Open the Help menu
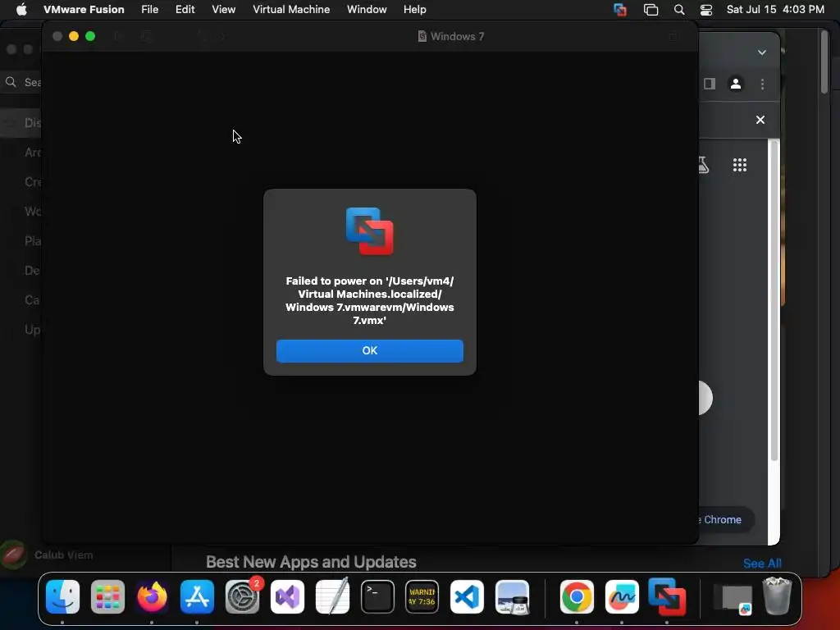 [x=414, y=10]
